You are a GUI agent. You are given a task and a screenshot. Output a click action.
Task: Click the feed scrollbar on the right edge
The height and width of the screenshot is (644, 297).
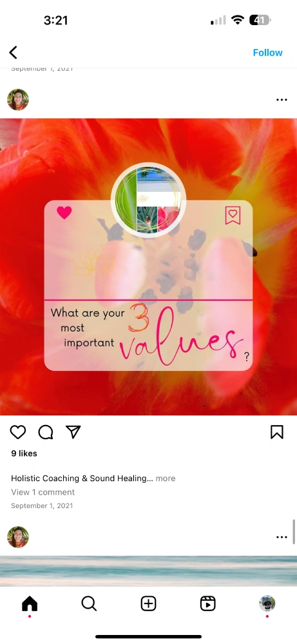point(294,532)
